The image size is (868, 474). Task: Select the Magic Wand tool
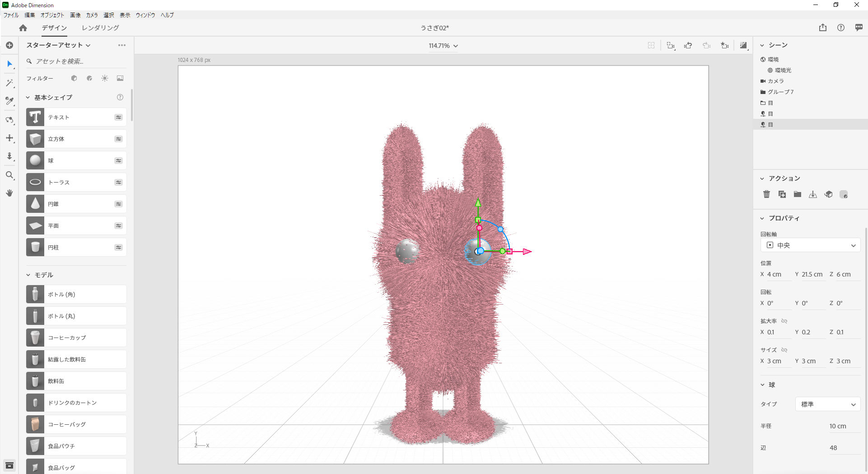9,83
